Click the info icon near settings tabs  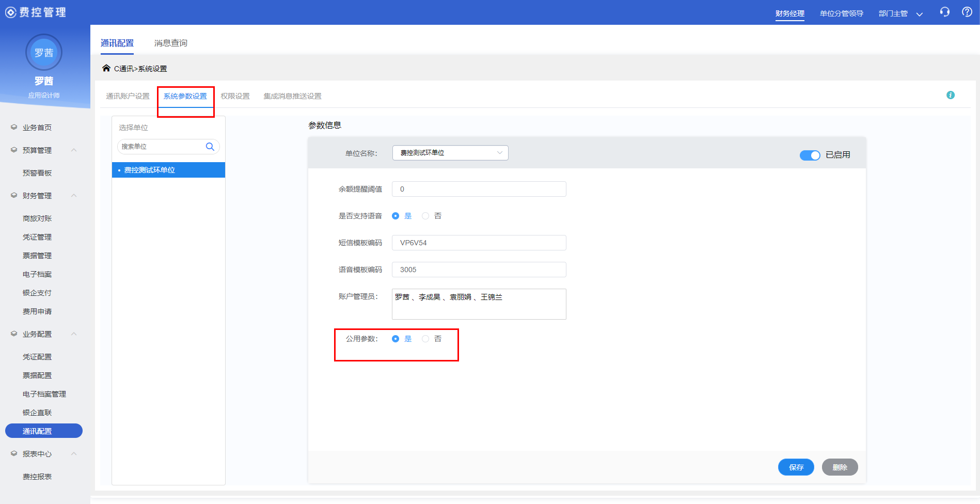[x=951, y=95]
